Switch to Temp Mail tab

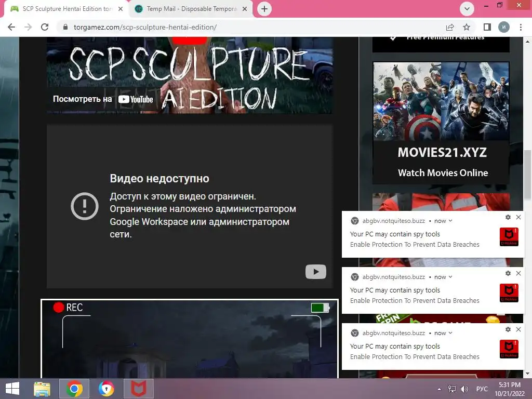click(192, 9)
